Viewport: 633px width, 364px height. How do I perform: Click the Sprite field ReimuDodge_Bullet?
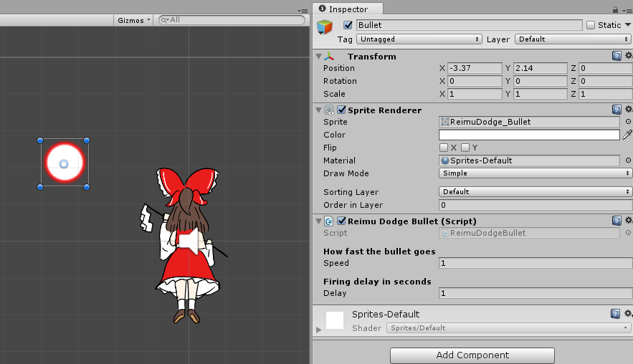pos(529,122)
